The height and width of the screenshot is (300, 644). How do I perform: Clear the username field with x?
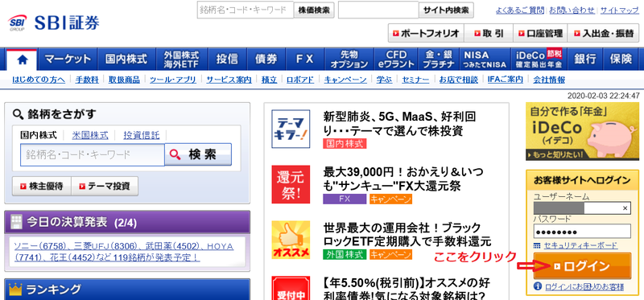(625, 208)
